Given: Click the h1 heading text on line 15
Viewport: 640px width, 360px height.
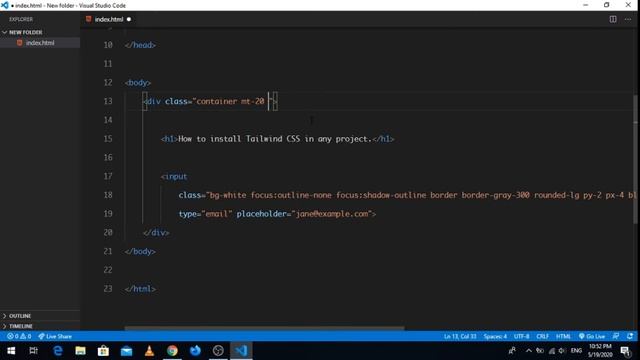Looking at the screenshot, I should 275,139.
